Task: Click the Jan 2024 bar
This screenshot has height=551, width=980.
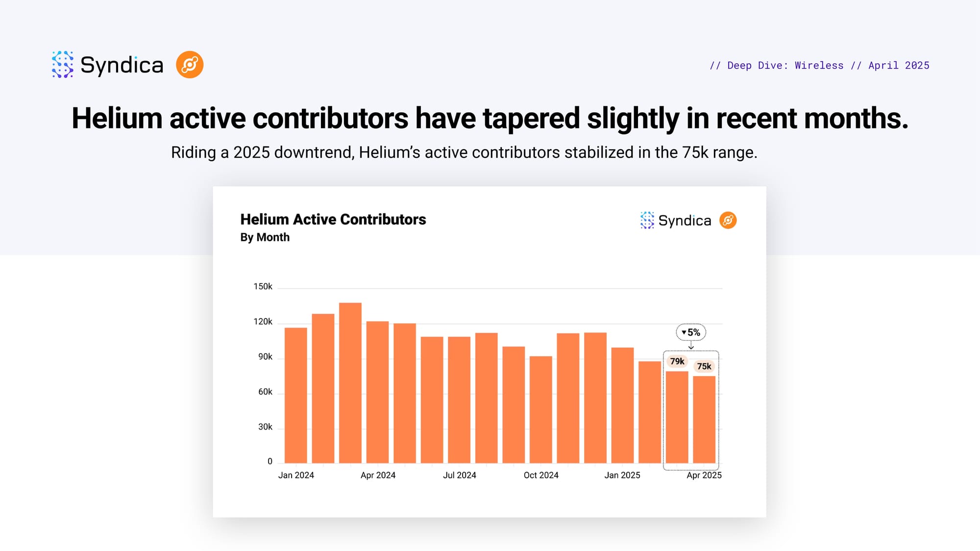Action: tap(295, 395)
